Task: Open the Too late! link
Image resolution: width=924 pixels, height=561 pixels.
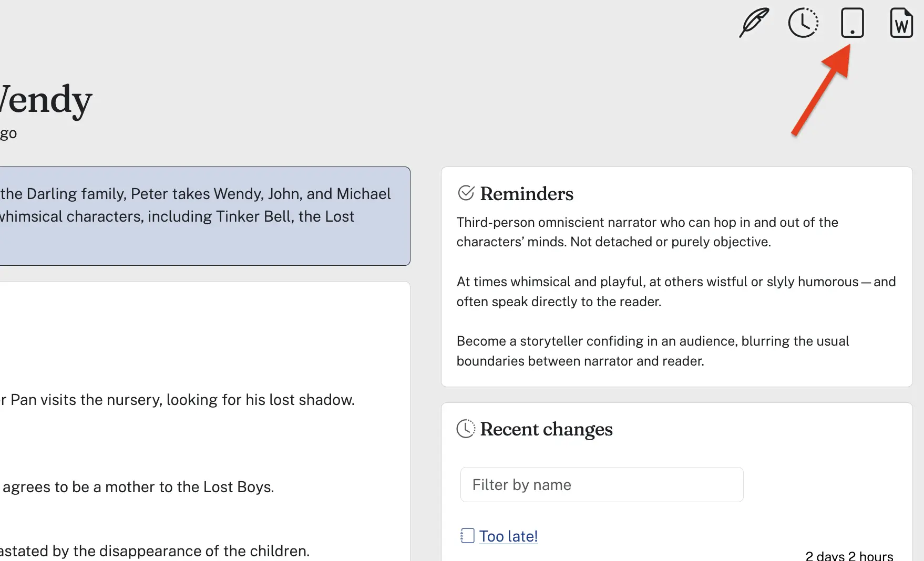Action: tap(508, 536)
